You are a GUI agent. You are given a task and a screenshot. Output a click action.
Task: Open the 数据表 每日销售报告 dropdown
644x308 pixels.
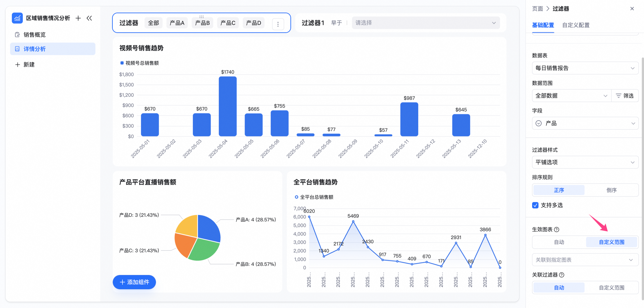[x=585, y=68]
